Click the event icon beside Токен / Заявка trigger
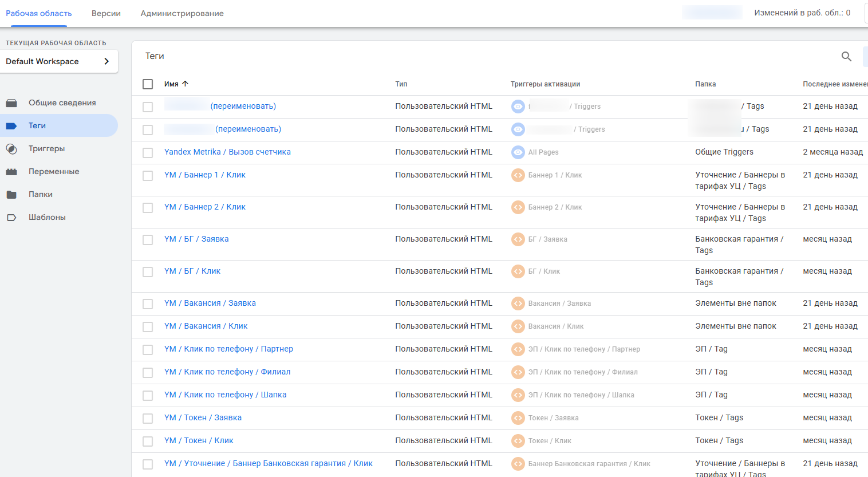This screenshot has height=477, width=868. coord(518,417)
